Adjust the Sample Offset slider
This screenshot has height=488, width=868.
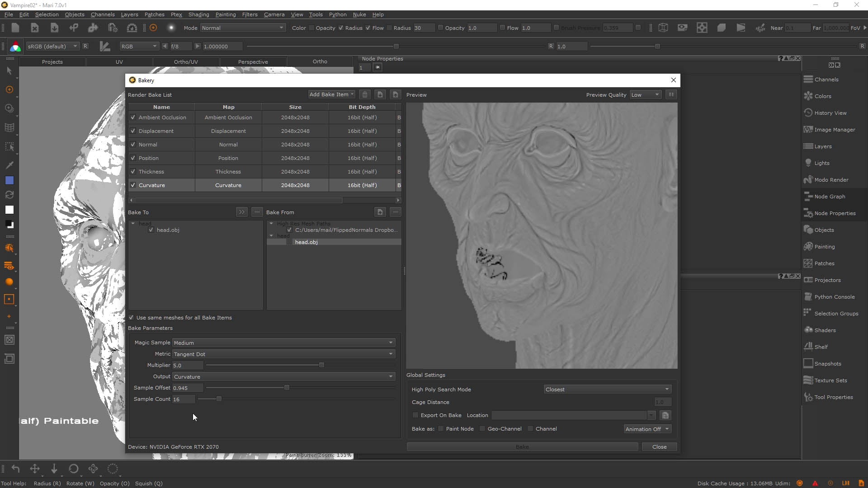[x=287, y=387]
